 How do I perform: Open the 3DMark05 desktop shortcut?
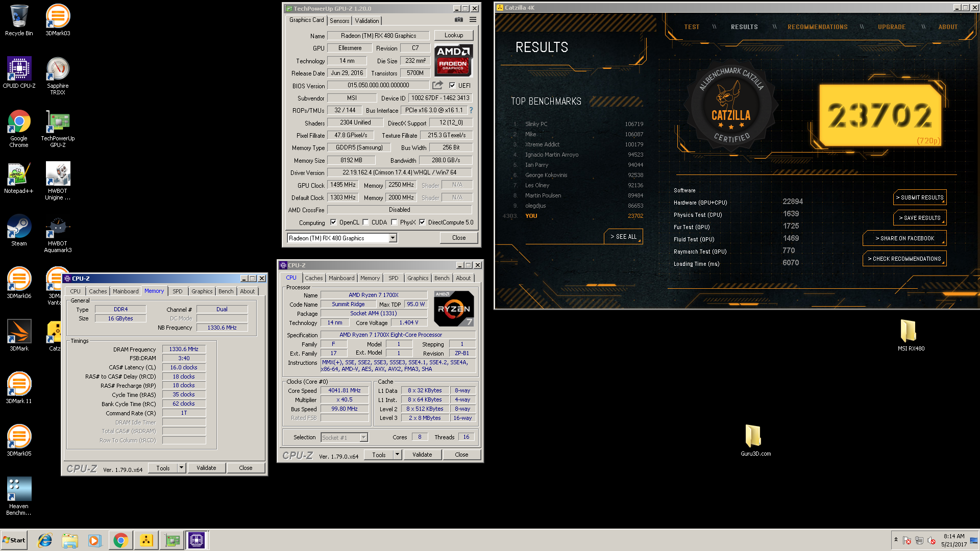coord(19,441)
